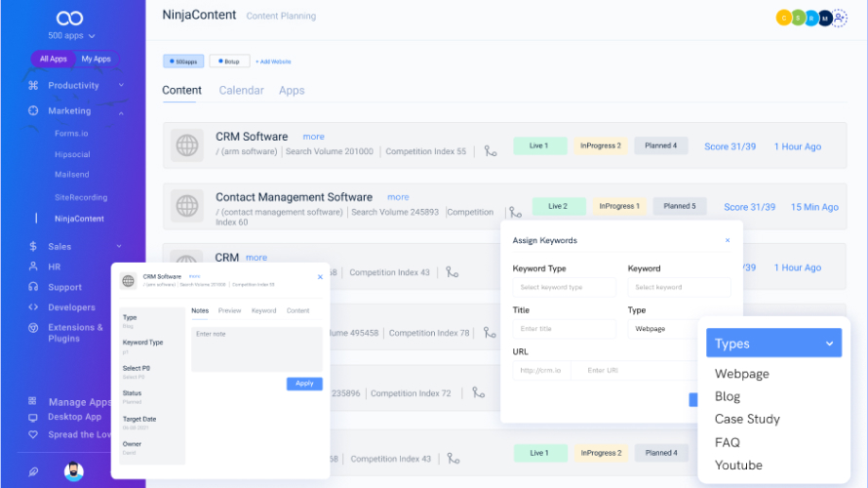Viewport: 868px width, 488px height.
Task: Click Planned 4 badge in CRM Software row
Action: point(661,145)
